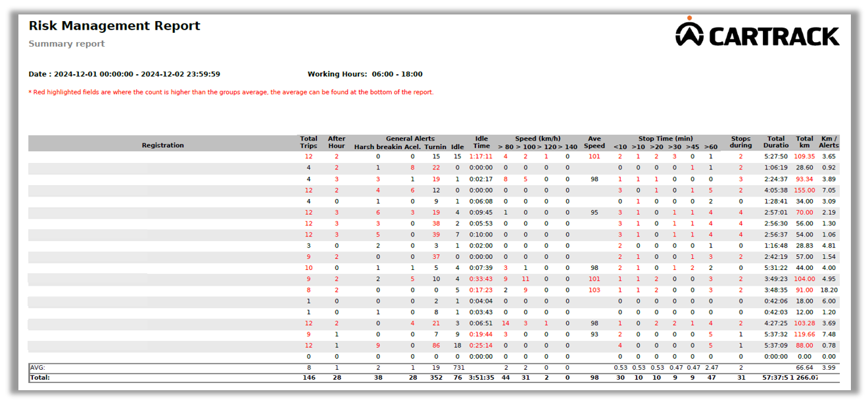Click the Km / Alerts value 18.20
The height and width of the screenshot is (404, 868).
pos(829,290)
